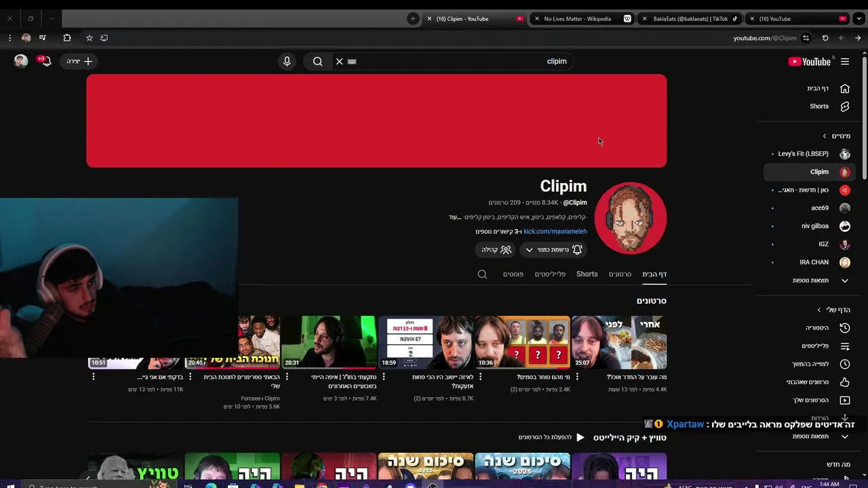The width and height of the screenshot is (868, 488).
Task: Open the YouTube hamburger guide menu
Action: tap(845, 62)
